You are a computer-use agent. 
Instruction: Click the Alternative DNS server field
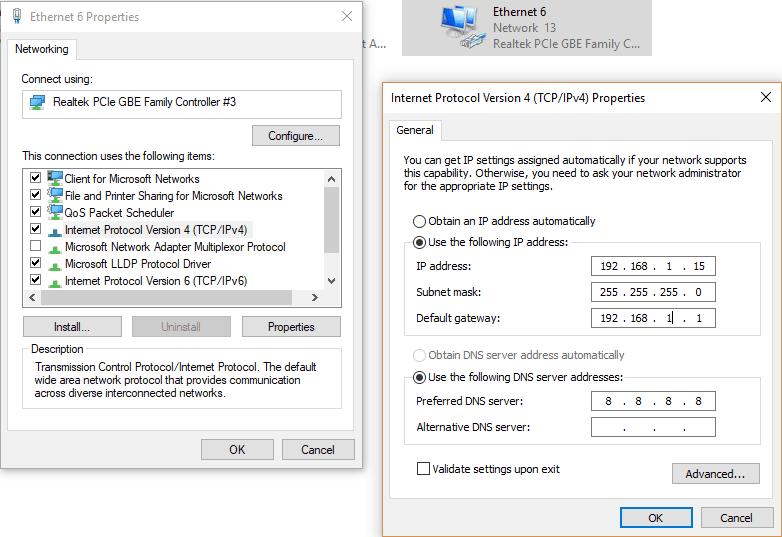[x=653, y=428]
